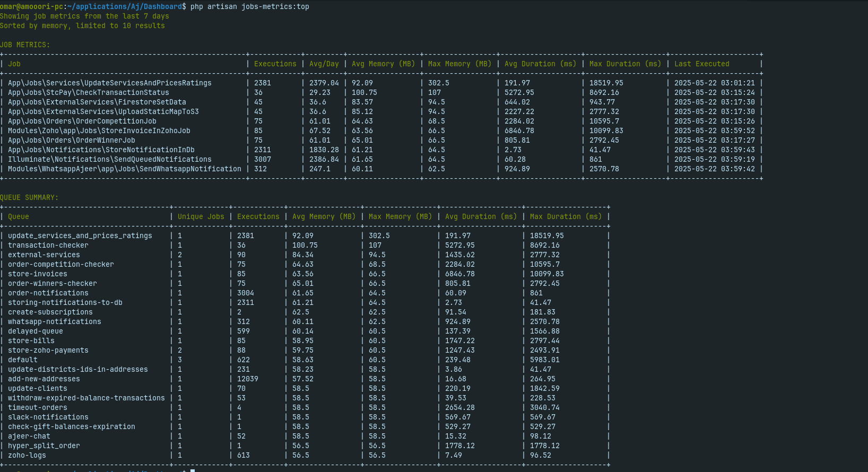Click the 12039 executions value
The width and height of the screenshot is (868, 472).
tap(247, 379)
